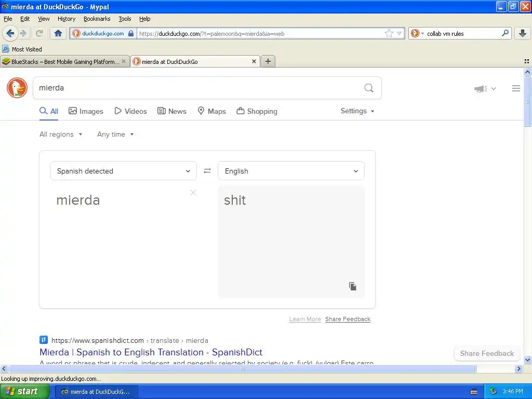
Task: Click the SpanishDict favicon icon
Action: point(44,340)
